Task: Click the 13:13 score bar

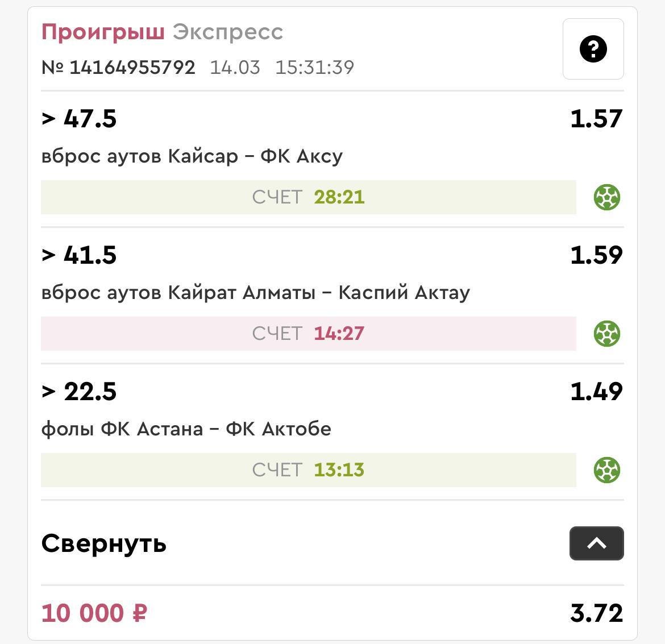Action: [308, 470]
